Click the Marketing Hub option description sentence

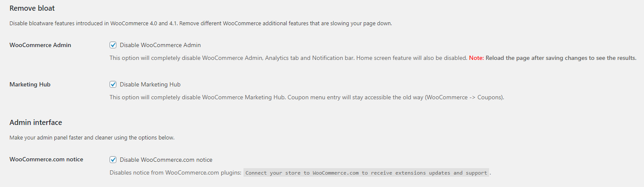(307, 97)
